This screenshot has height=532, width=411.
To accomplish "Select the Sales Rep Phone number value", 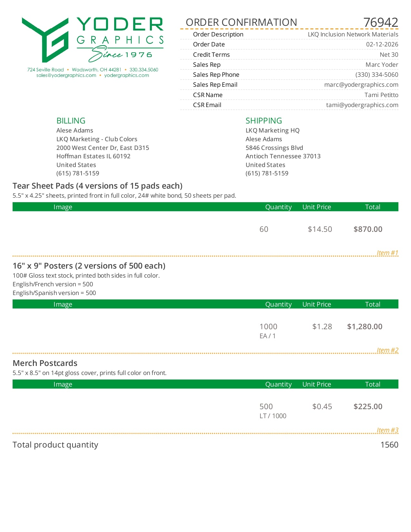I will pyautogui.click(x=377, y=75).
